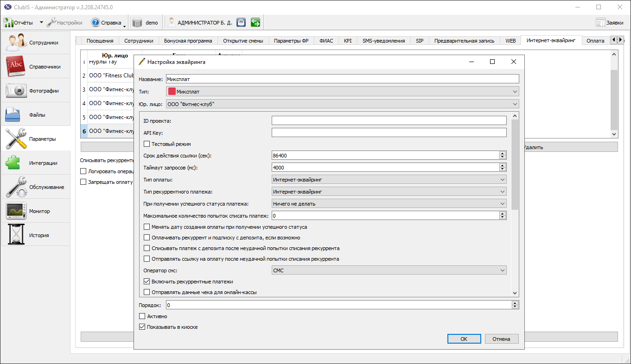This screenshot has width=631, height=364.
Task: Click the ID проекта input field
Action: tap(389, 121)
